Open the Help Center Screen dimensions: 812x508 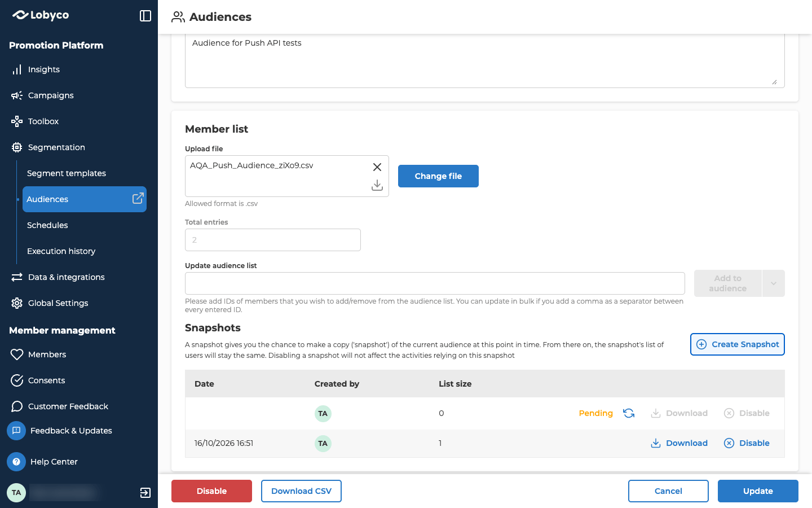[54, 462]
